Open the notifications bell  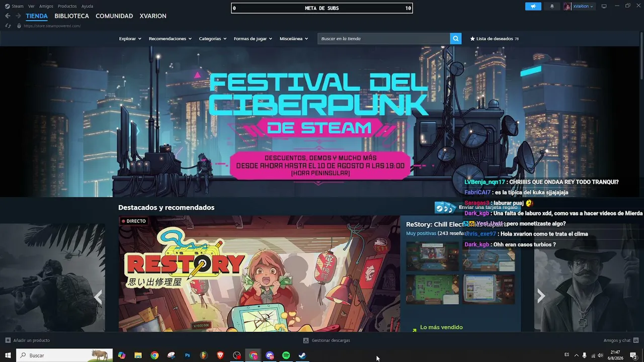pos(552,7)
